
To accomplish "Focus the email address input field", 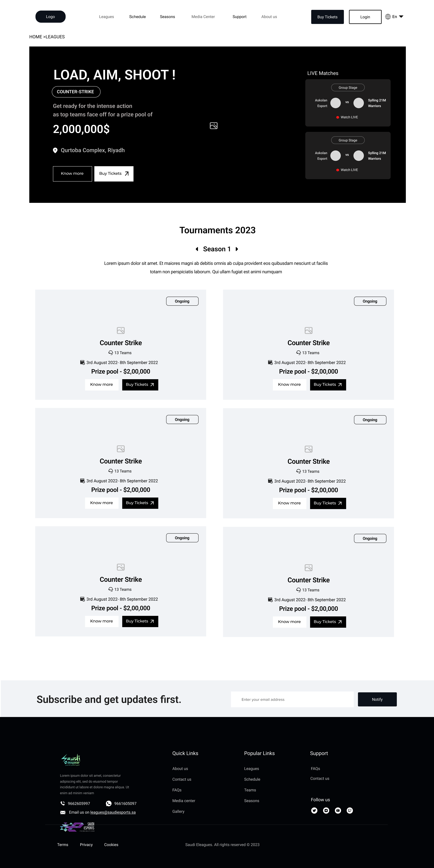I will pyautogui.click(x=292, y=700).
